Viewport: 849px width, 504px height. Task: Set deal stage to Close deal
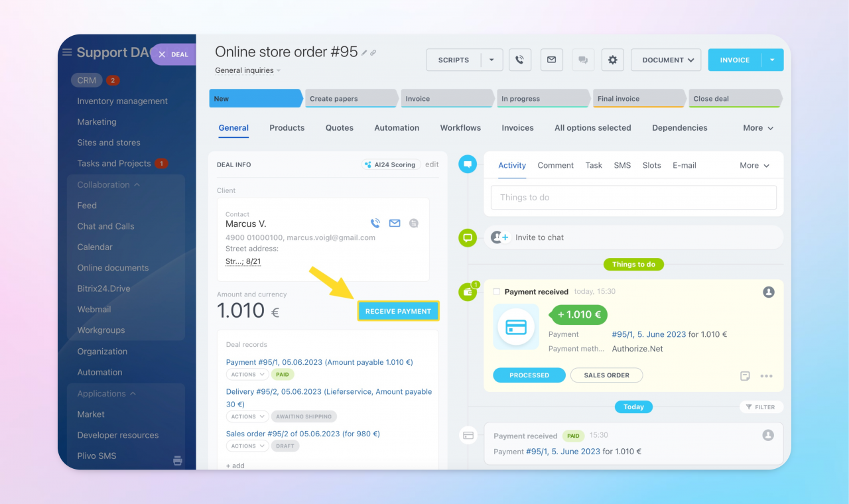click(735, 99)
